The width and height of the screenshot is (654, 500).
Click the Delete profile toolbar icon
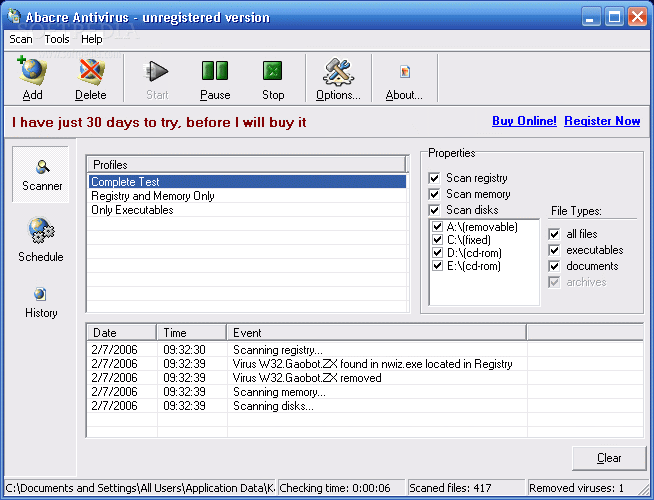click(x=91, y=72)
